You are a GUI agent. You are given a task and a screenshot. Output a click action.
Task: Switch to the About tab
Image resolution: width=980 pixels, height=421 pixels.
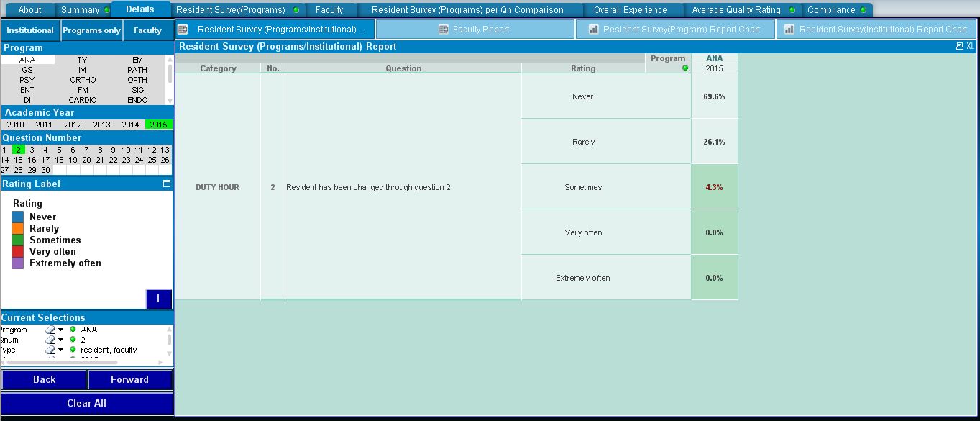pos(29,10)
